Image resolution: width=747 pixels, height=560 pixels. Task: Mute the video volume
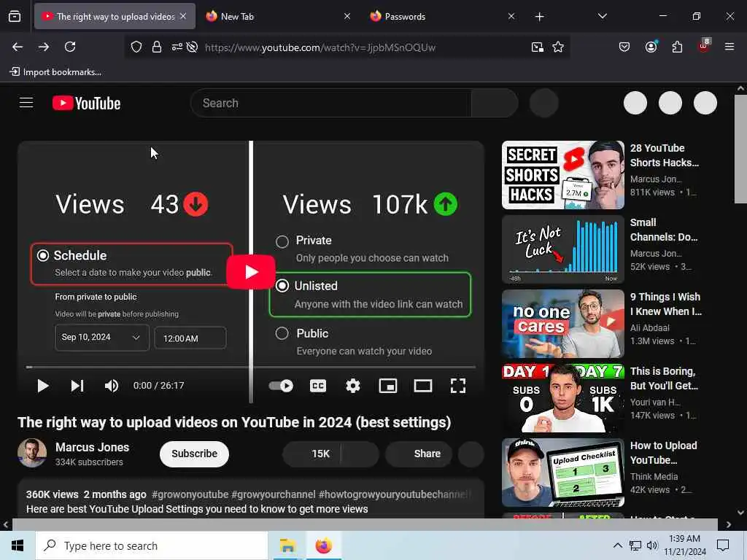[112, 386]
